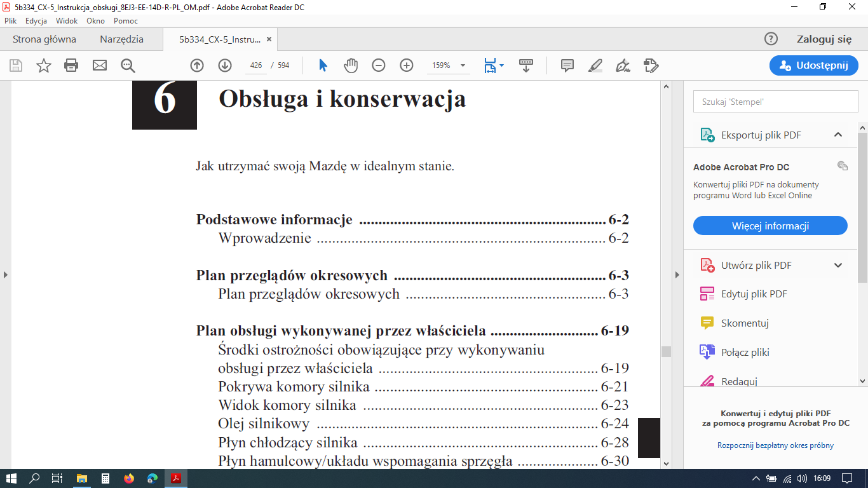This screenshot has width=868, height=488.
Task: Expand the Utwórz plik PDF section
Action: [837, 266]
